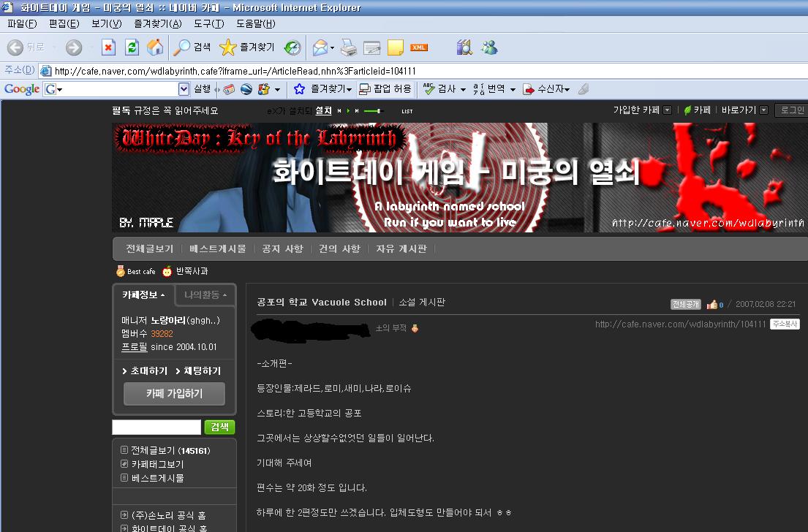Click the browser forward arrow button

coord(74,47)
